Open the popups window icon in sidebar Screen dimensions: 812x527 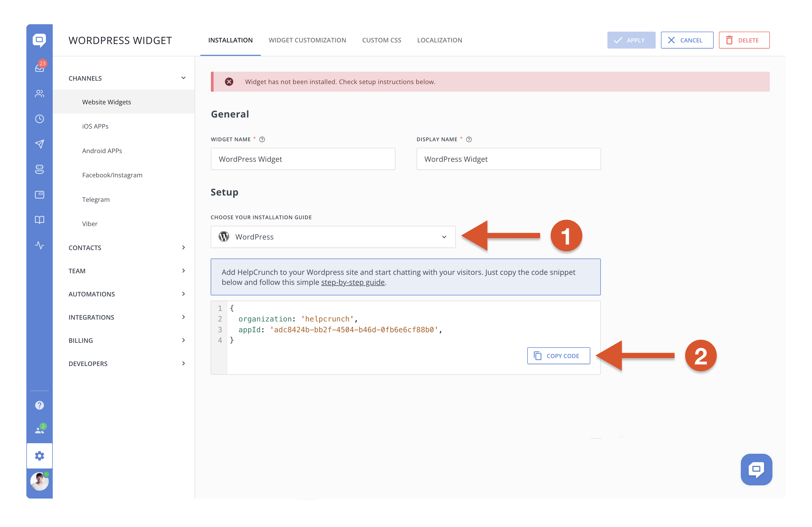[40, 194]
